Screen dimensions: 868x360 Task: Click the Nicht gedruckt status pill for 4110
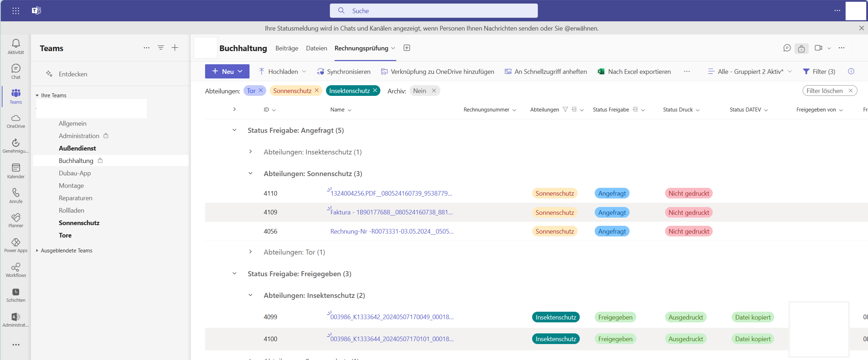click(x=688, y=193)
